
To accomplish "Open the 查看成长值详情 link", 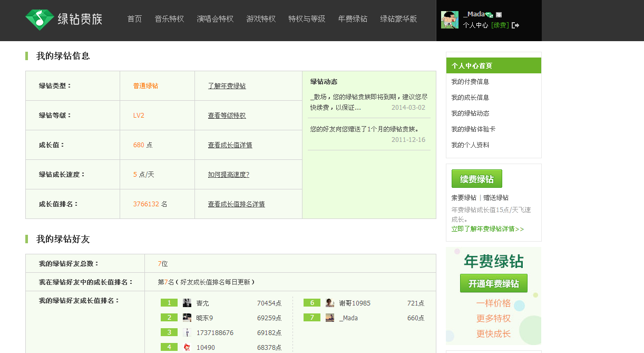I will coord(230,145).
